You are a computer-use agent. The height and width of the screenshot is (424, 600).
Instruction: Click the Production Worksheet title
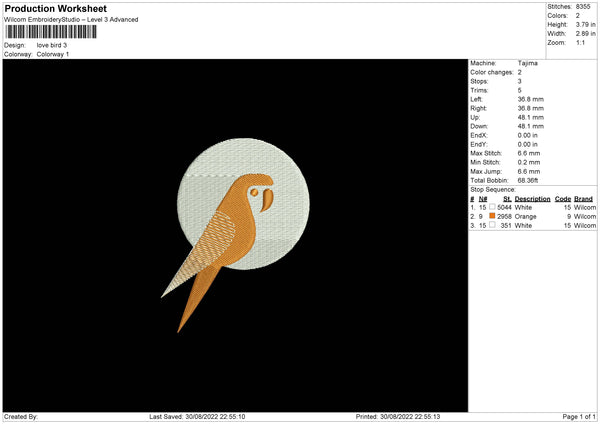point(53,8)
